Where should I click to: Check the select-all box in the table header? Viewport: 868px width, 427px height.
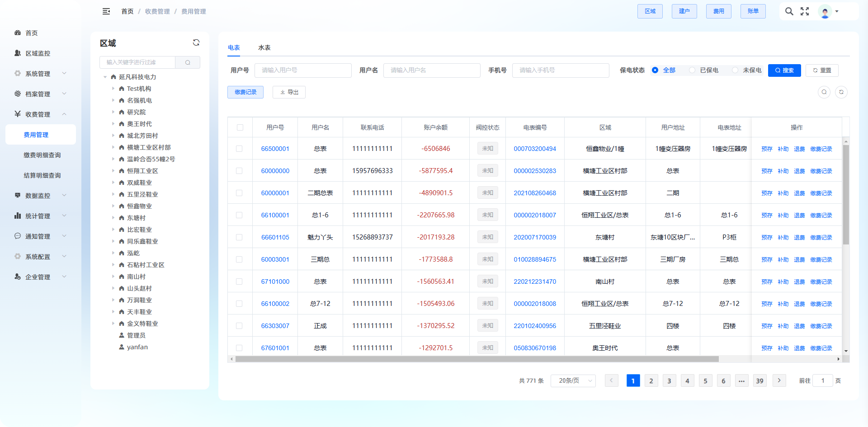[240, 127]
